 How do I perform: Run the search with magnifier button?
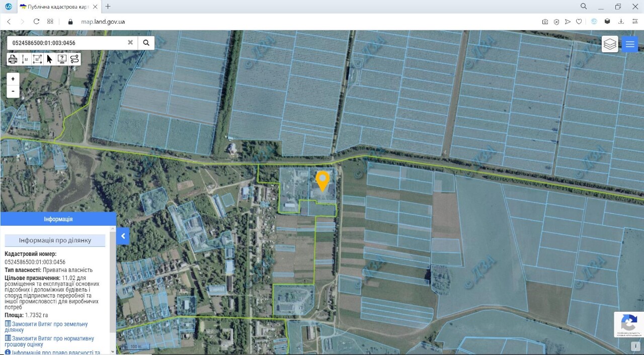tap(146, 43)
